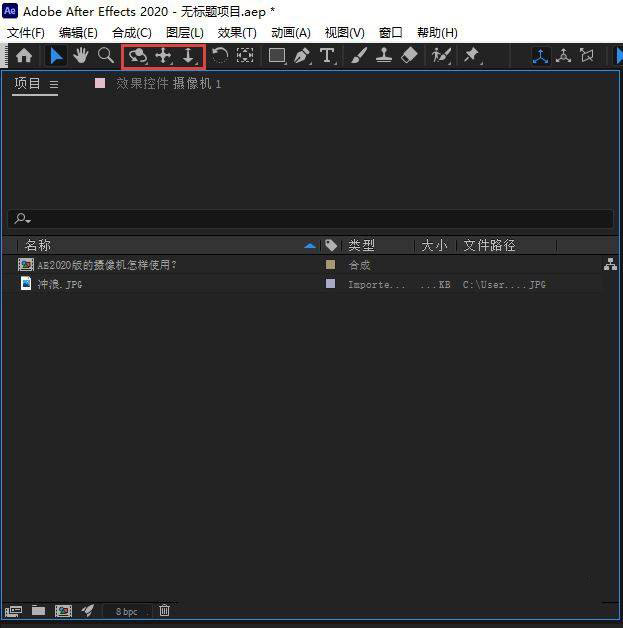Open the 动画(A) menu
This screenshot has height=628, width=623.
[x=291, y=32]
